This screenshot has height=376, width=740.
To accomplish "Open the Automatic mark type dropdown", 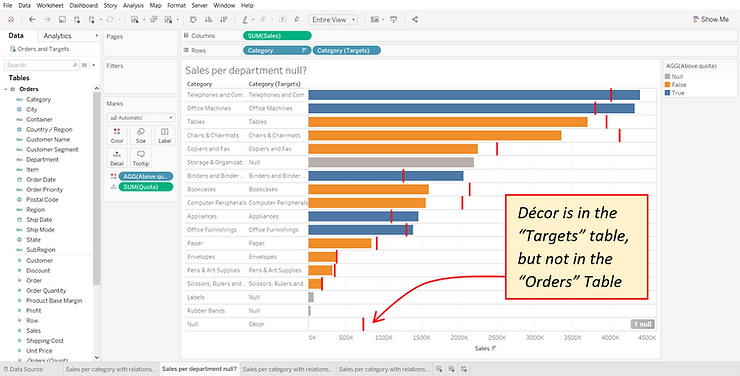I will [141, 117].
